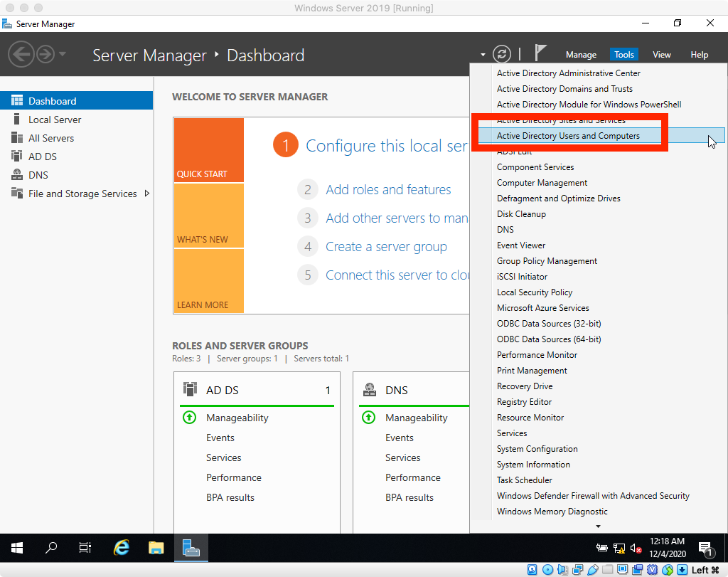728x577 pixels.
Task: Click Add roles and features link
Action: click(388, 189)
